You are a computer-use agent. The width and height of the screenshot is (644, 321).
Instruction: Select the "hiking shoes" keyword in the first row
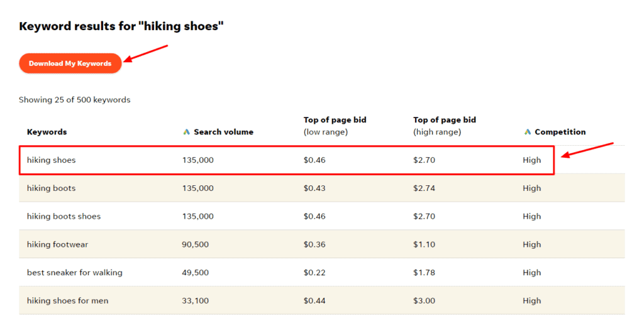51,160
